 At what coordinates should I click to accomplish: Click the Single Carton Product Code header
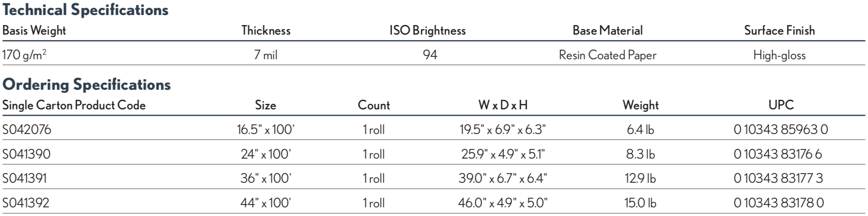coord(74,105)
